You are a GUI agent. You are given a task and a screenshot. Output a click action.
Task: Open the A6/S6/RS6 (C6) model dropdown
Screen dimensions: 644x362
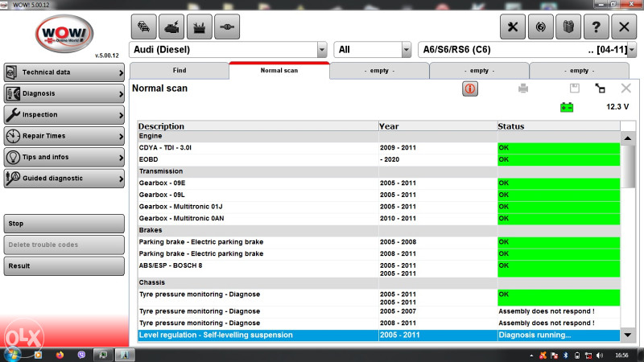click(x=632, y=50)
